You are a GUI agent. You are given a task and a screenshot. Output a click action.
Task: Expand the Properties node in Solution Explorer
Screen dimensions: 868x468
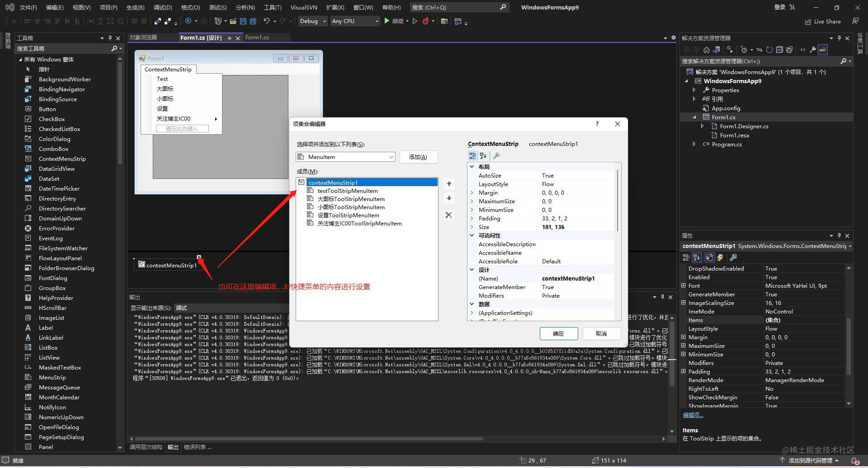(x=694, y=90)
